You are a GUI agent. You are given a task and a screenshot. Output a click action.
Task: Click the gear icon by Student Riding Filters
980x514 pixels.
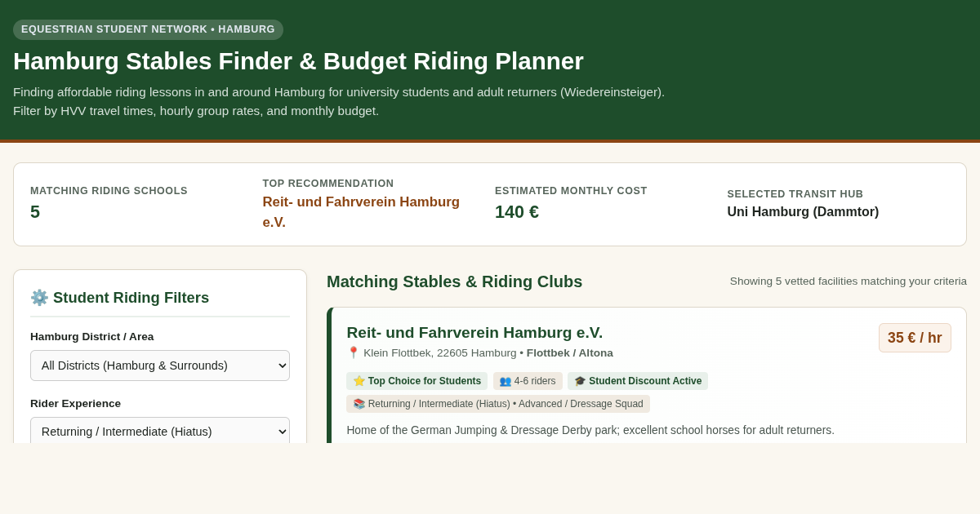(x=39, y=298)
